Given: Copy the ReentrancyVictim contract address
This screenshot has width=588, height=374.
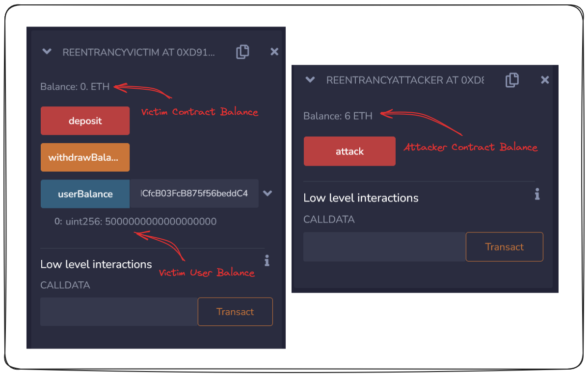Looking at the screenshot, I should coord(242,52).
